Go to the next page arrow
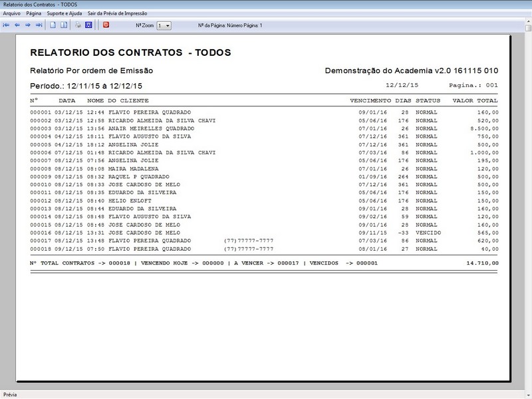The height and width of the screenshot is (399, 532). click(x=28, y=25)
